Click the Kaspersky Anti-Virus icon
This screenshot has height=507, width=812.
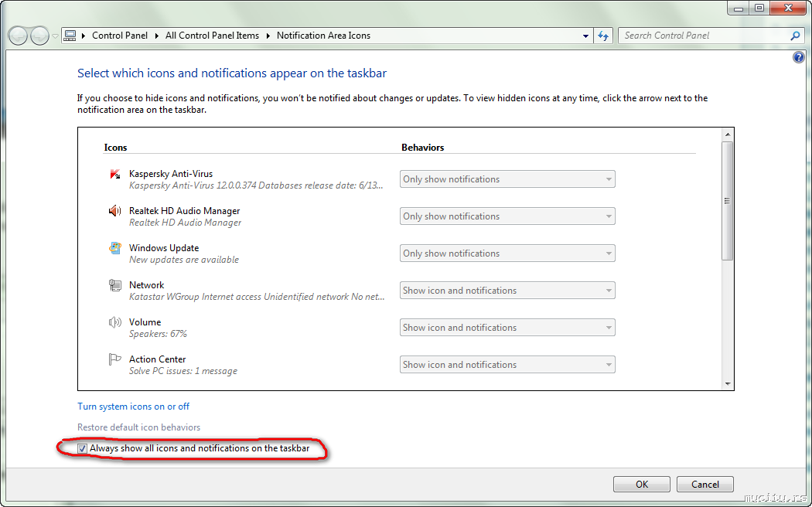(115, 174)
